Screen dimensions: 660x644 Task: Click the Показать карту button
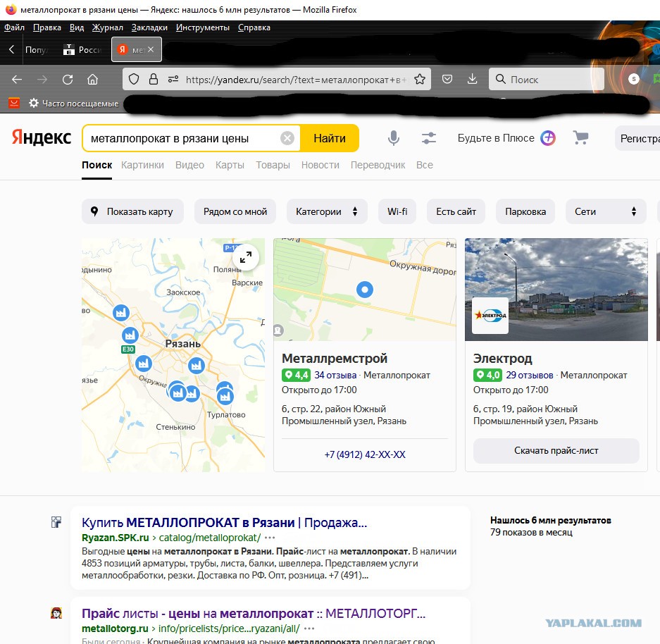pyautogui.click(x=132, y=211)
